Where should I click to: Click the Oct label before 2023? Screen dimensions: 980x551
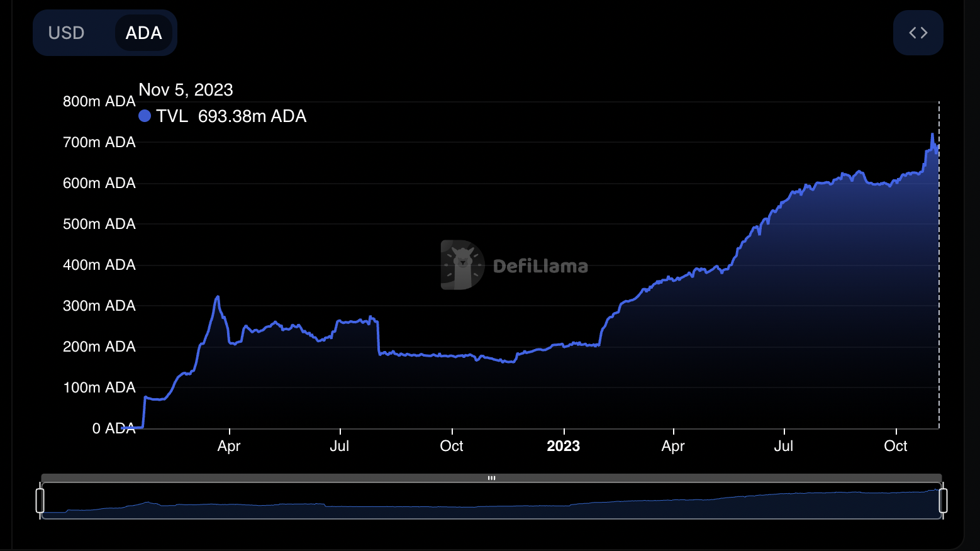452,446
